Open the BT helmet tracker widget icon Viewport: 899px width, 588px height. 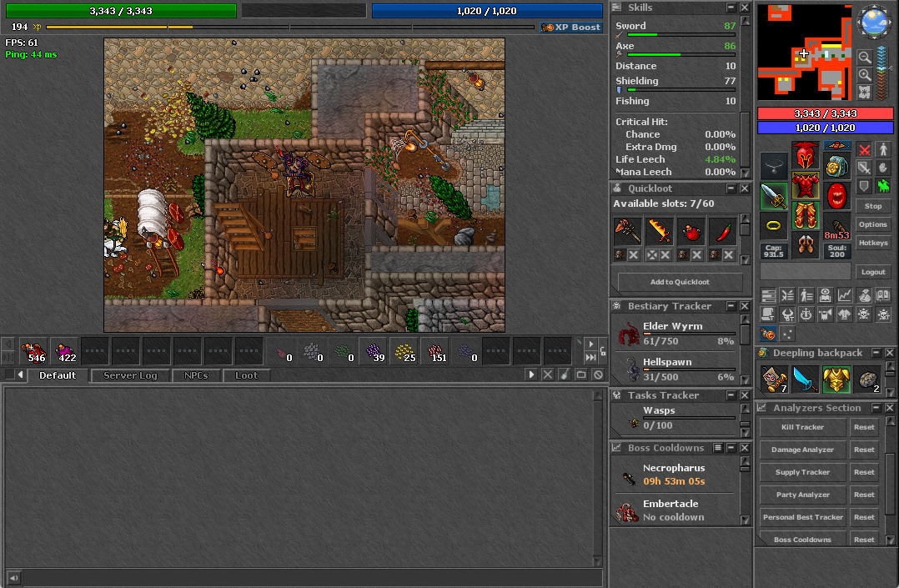787,314
